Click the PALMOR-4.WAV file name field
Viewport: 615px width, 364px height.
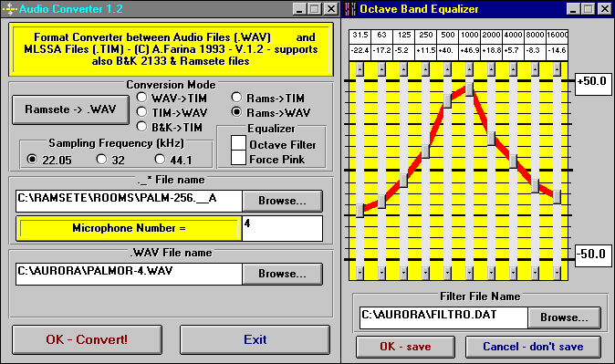(x=129, y=274)
